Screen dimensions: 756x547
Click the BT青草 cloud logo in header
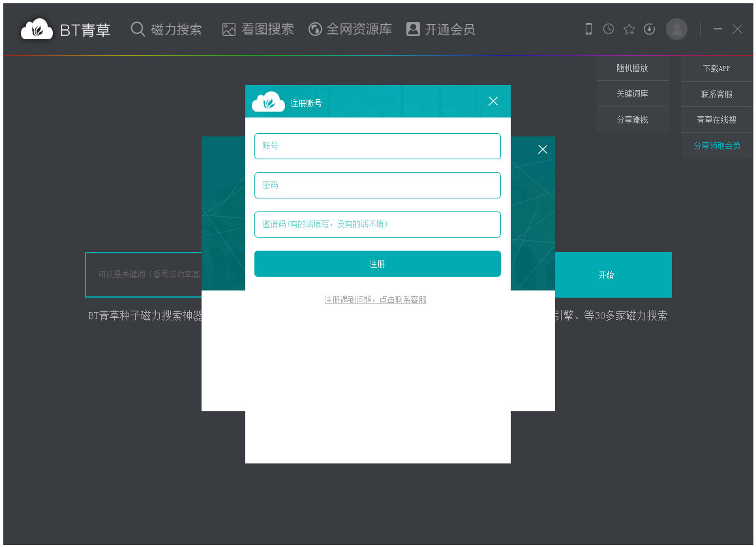click(37, 29)
